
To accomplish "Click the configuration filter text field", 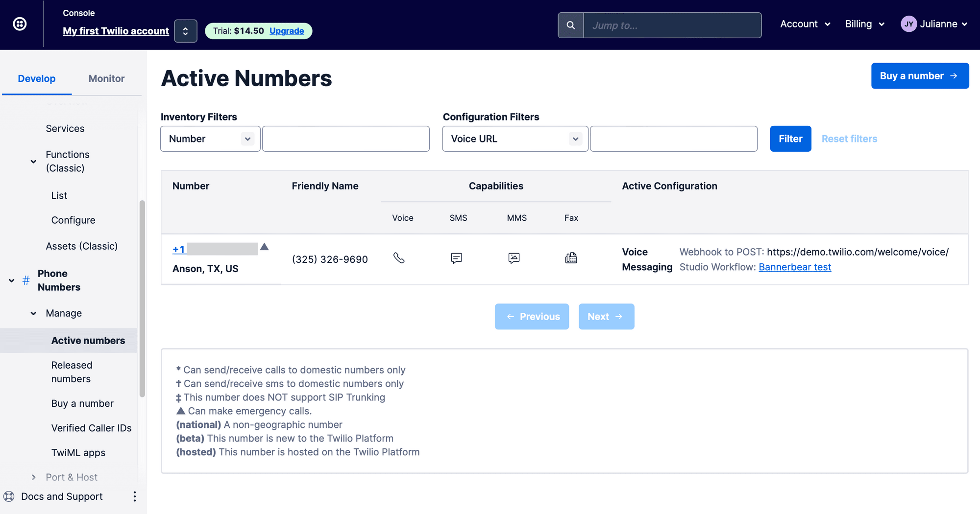I will (x=674, y=139).
